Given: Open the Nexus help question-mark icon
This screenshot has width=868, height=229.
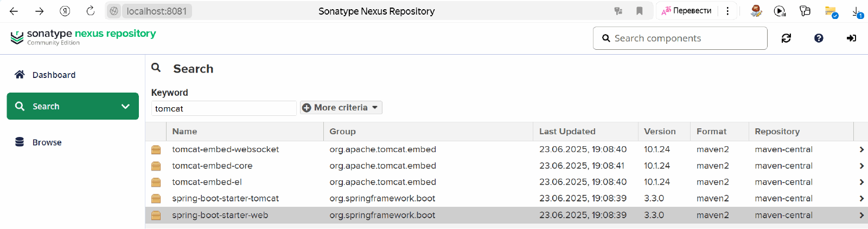Looking at the screenshot, I should tap(819, 38).
